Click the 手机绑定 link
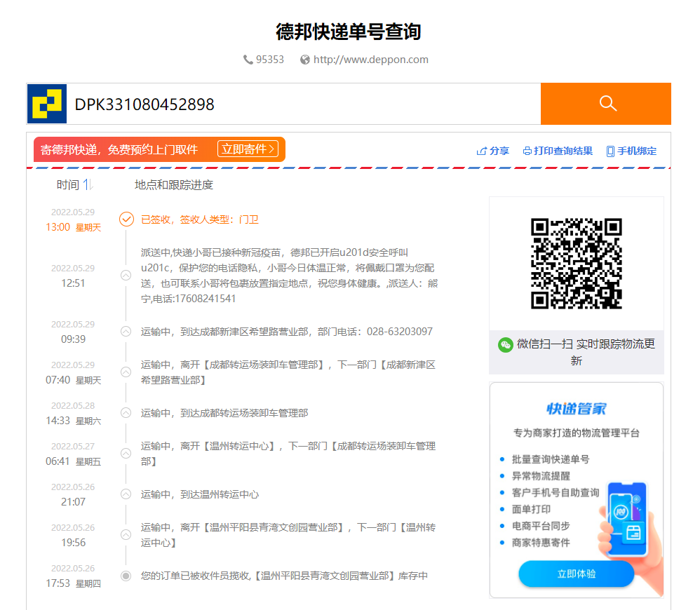 click(x=637, y=151)
